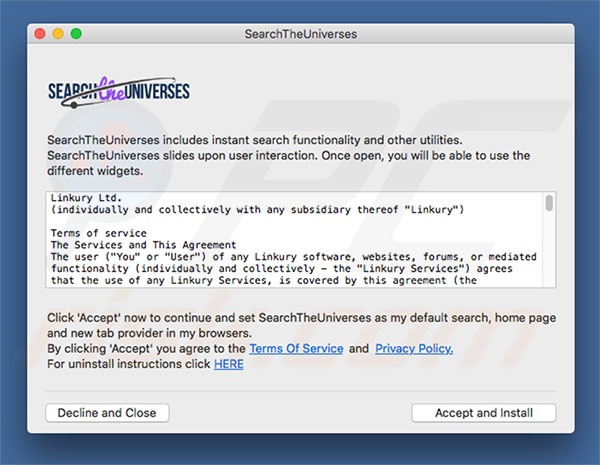600x465 pixels.
Task: Click the 'different widgets.' description line
Action: [x=95, y=171]
